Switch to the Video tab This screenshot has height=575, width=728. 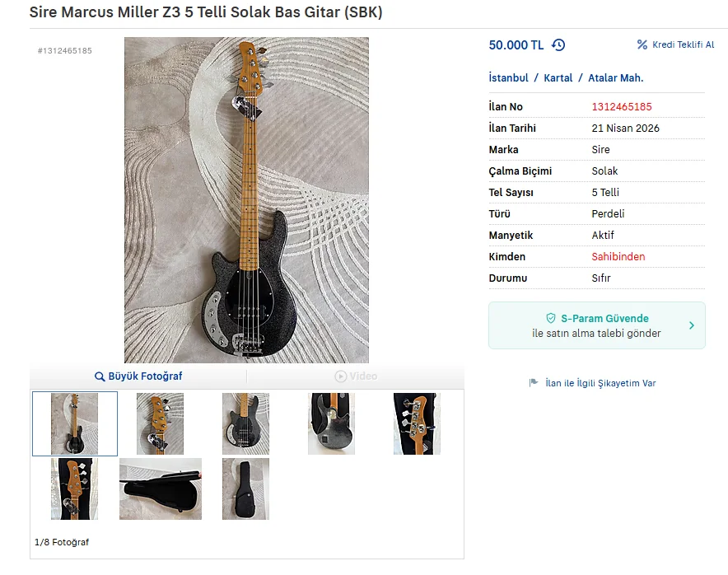[x=356, y=376]
